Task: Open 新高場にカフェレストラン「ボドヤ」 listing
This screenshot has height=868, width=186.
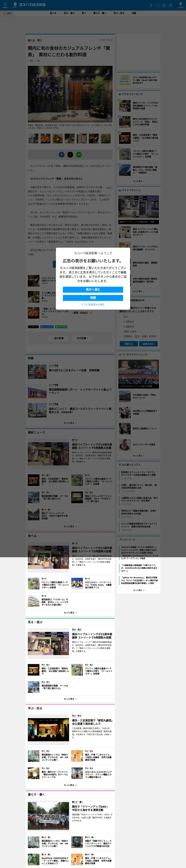Action: (x=138, y=473)
